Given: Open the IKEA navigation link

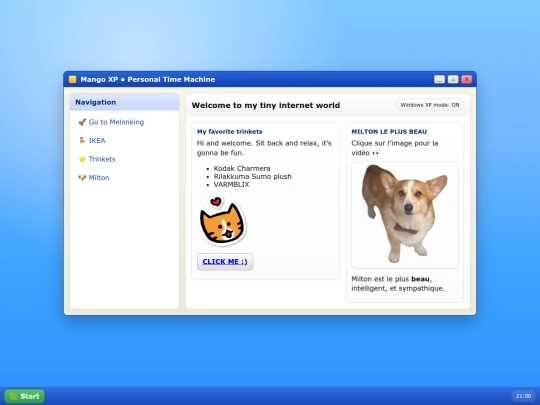Looking at the screenshot, I should click(x=97, y=141).
